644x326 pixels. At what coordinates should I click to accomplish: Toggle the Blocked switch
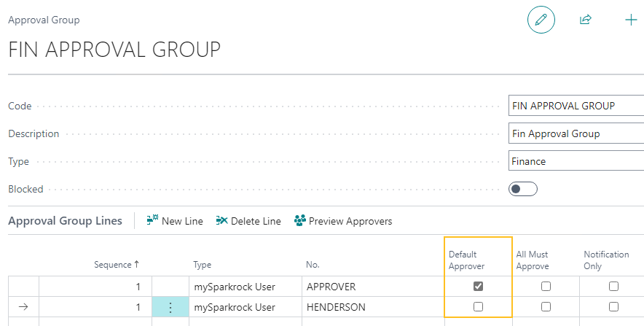[x=522, y=189]
